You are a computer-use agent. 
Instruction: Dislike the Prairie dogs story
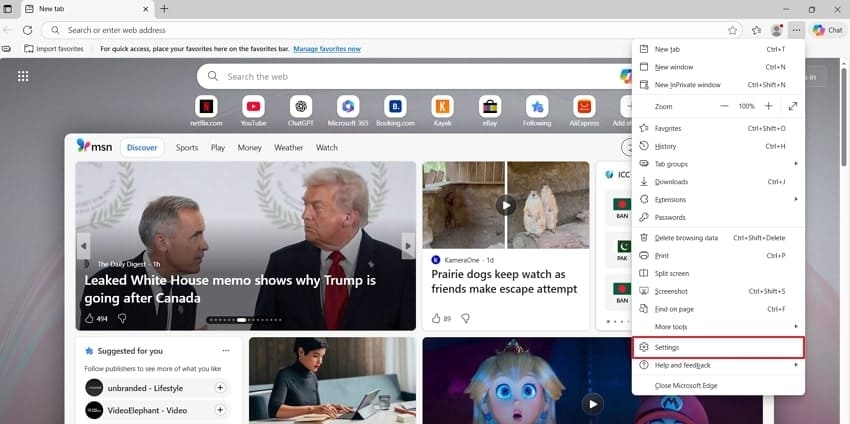tap(465, 319)
